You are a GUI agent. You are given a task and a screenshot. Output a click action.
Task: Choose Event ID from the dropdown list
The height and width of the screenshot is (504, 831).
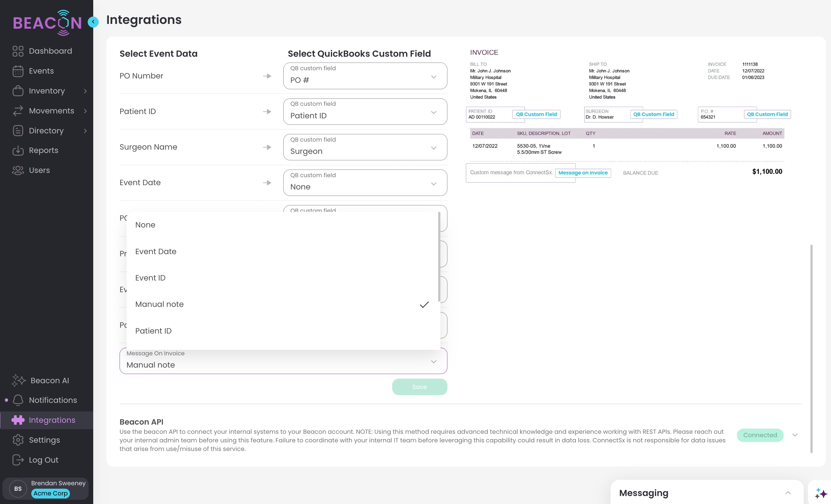[150, 278]
